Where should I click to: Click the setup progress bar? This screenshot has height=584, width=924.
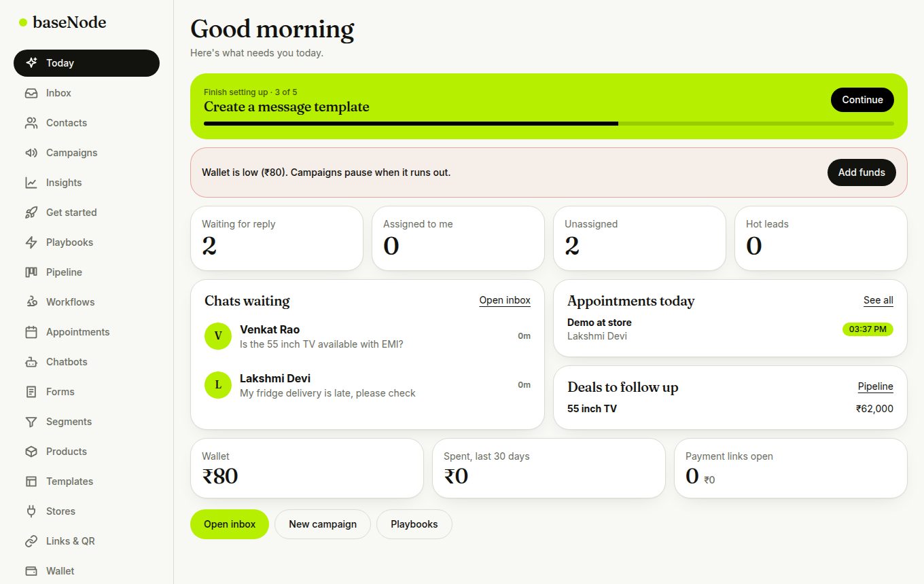pyautogui.click(x=549, y=124)
